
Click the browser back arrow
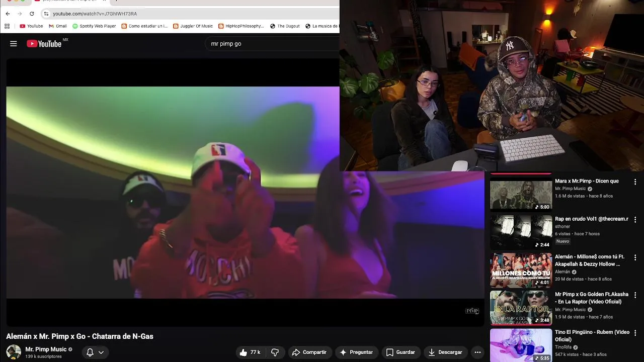(x=8, y=14)
